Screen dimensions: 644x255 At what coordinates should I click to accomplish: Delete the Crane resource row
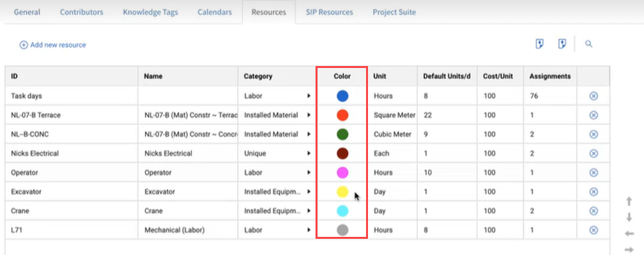tap(593, 211)
